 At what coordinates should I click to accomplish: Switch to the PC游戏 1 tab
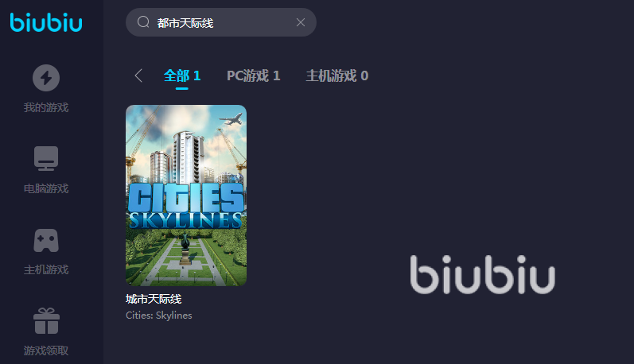[254, 76]
